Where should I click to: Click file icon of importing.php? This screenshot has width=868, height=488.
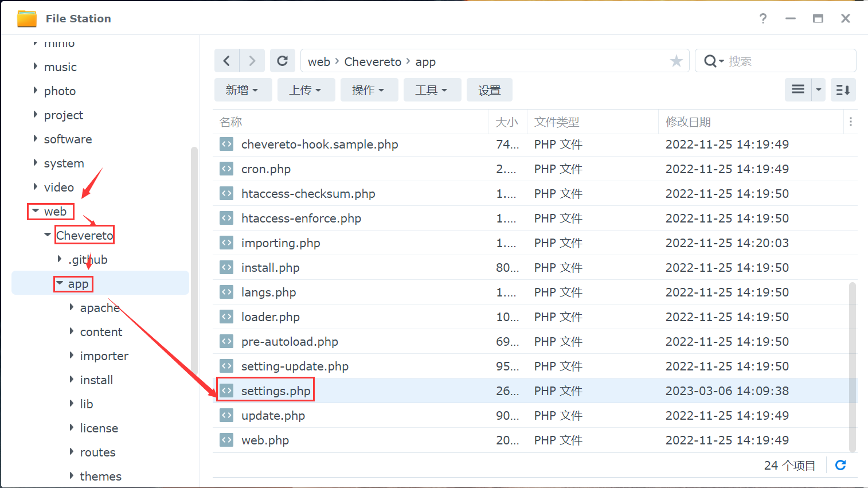(226, 243)
